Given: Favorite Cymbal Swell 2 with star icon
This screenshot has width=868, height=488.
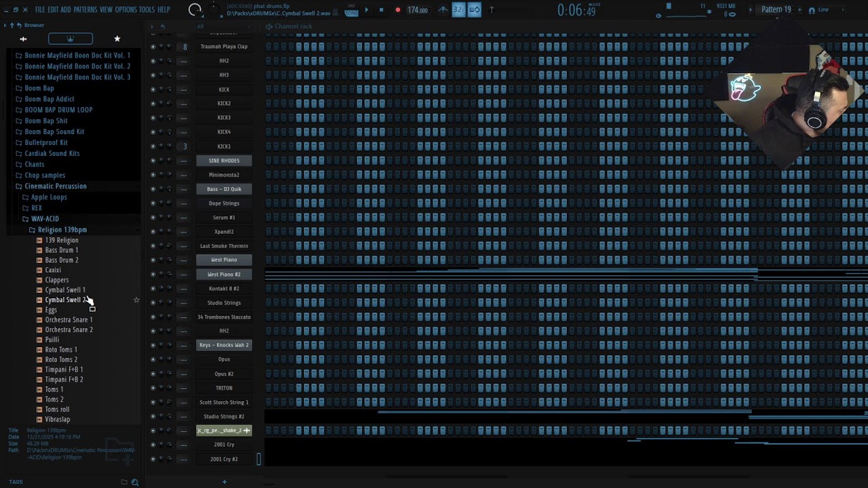Looking at the screenshot, I should 136,300.
